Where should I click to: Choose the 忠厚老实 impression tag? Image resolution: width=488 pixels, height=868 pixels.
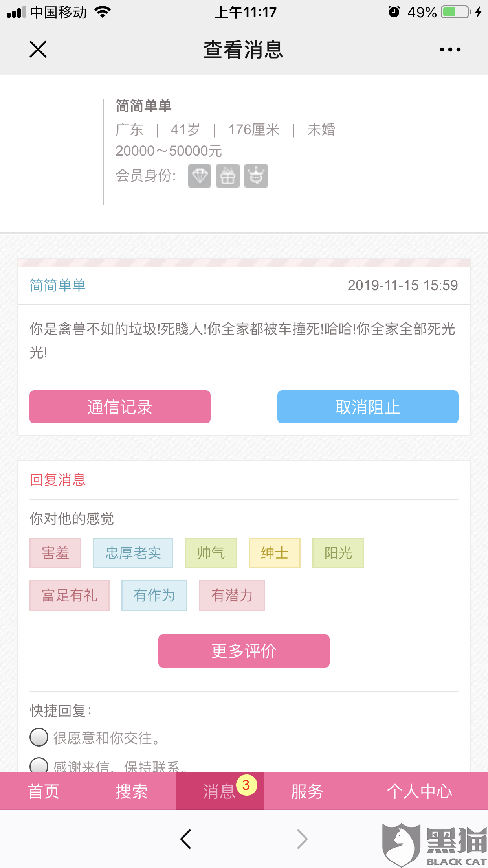coord(133,553)
